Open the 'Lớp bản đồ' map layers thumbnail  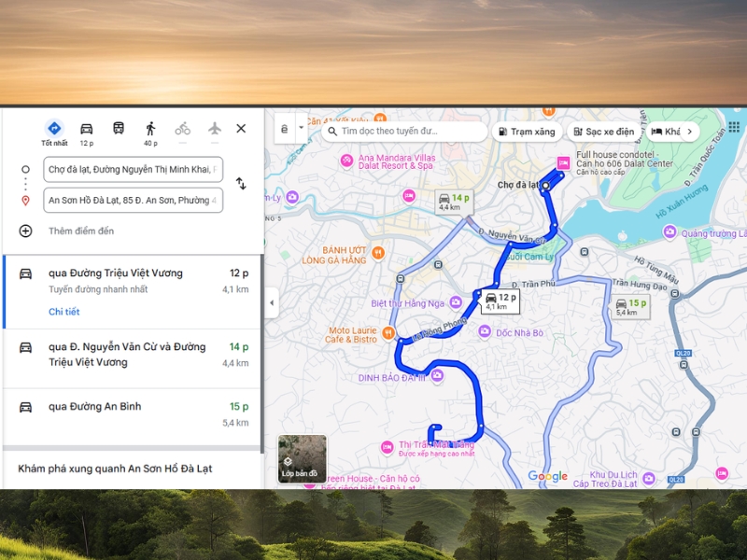303,458
